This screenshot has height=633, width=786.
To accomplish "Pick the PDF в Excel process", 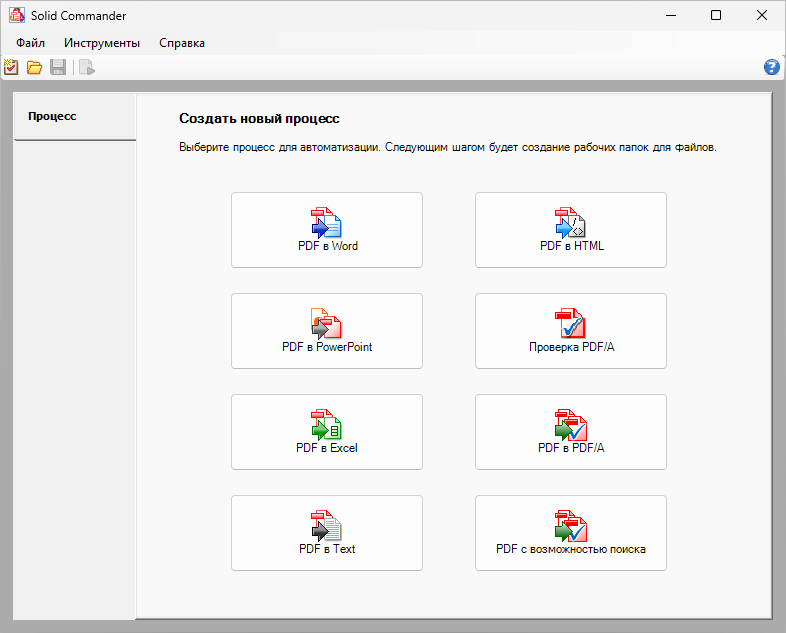I will click(x=327, y=432).
